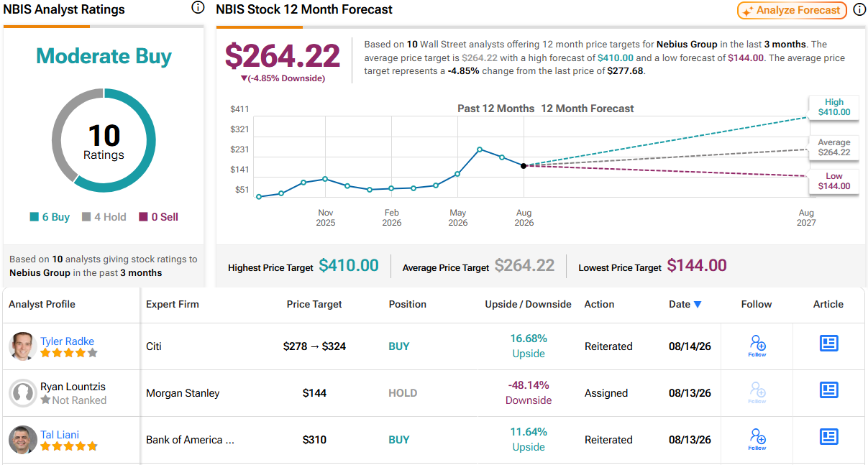Click Highest Price Target $410.00 value

point(349,265)
